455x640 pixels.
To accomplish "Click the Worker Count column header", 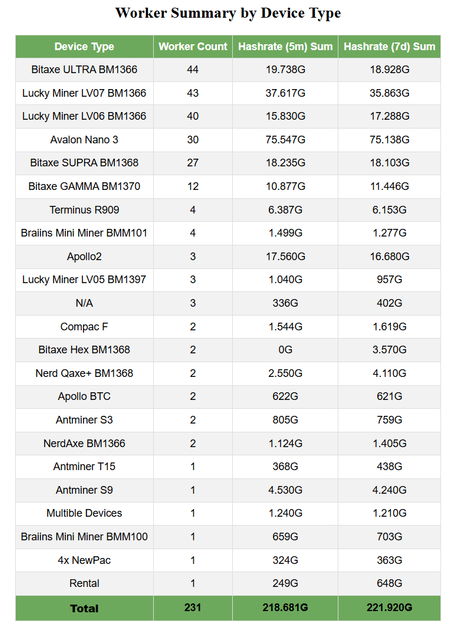I will coord(193,47).
